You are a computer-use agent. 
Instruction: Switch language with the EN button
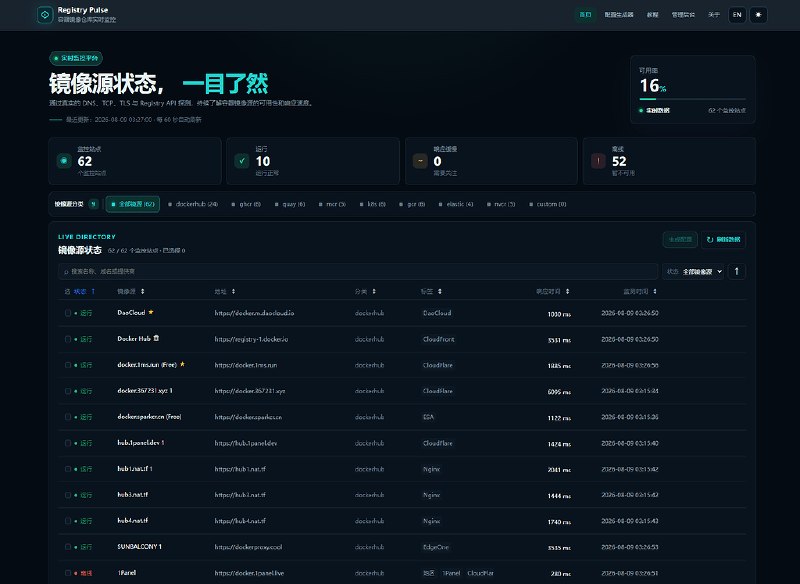[x=737, y=15]
